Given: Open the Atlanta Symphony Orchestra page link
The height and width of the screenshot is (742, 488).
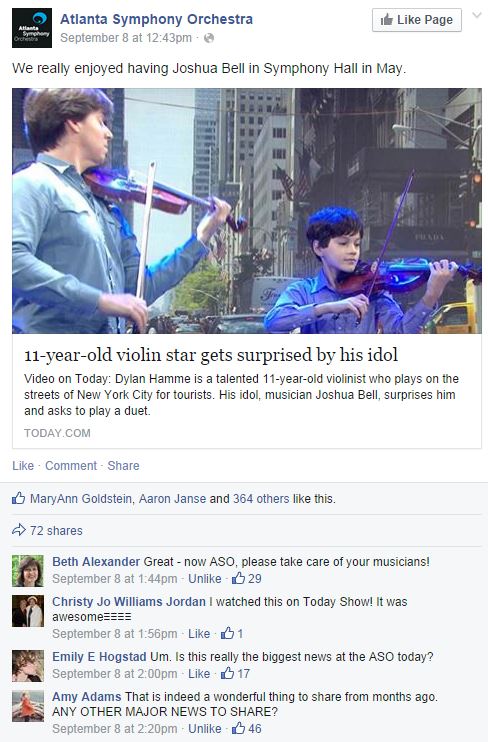Looking at the screenshot, I should 156,19.
